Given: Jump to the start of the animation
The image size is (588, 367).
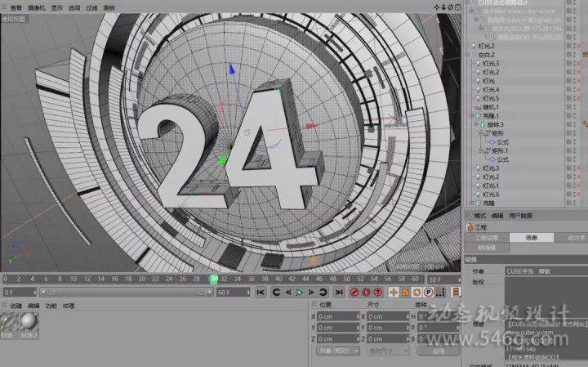Looking at the screenshot, I should [x=261, y=292].
